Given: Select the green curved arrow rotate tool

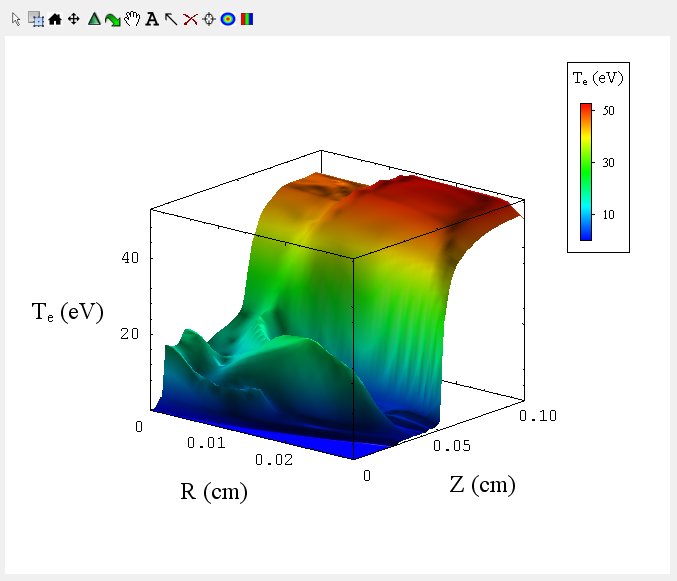Looking at the screenshot, I should tap(113, 19).
